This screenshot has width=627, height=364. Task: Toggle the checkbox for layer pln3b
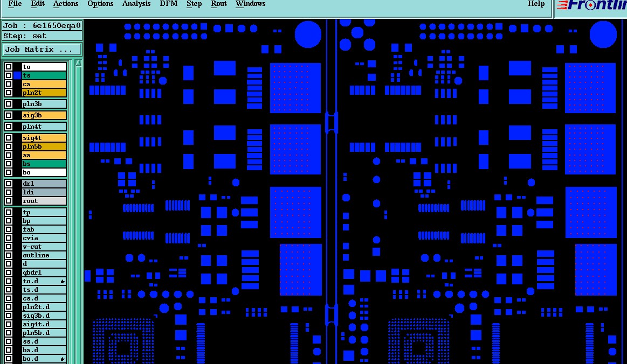pyautogui.click(x=9, y=104)
